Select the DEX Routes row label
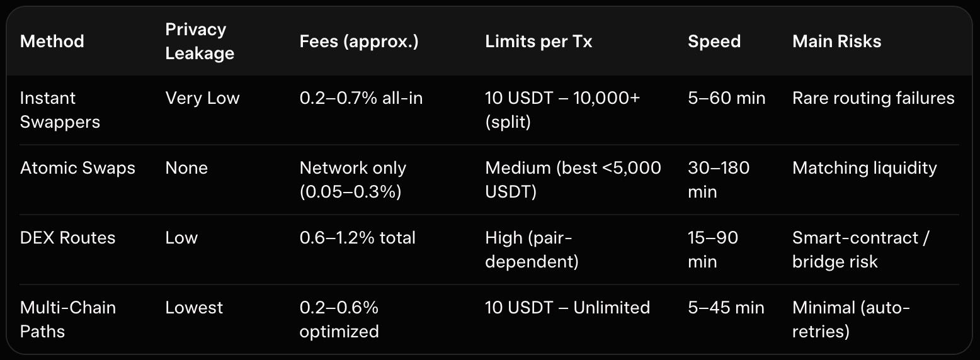The height and width of the screenshot is (360, 980). click(x=68, y=238)
